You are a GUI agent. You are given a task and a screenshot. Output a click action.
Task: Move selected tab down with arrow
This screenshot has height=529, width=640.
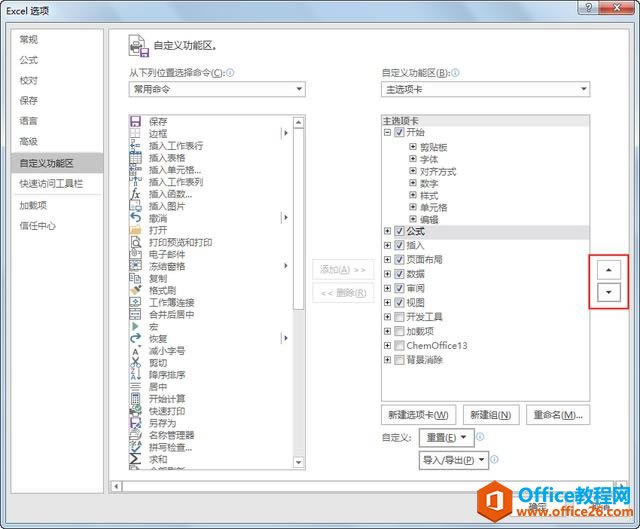(x=609, y=292)
